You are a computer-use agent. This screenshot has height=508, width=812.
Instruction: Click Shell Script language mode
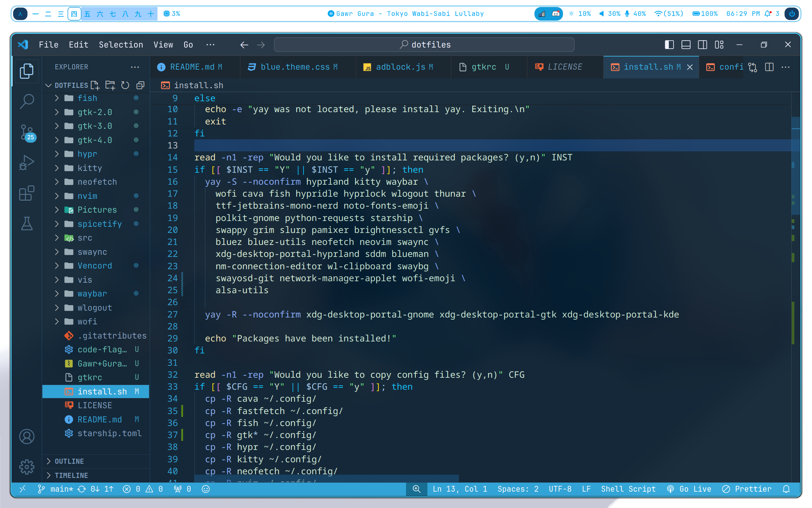pyautogui.click(x=628, y=489)
